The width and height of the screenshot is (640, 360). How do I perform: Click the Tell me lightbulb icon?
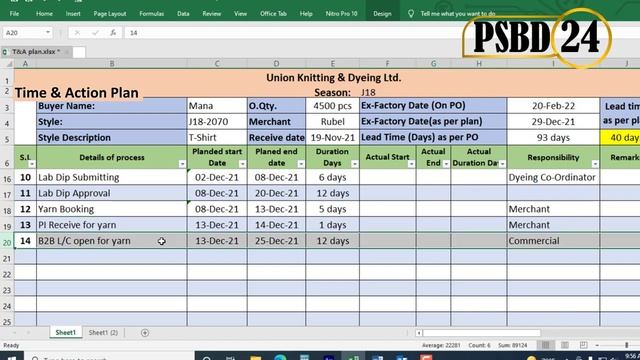coord(411,13)
